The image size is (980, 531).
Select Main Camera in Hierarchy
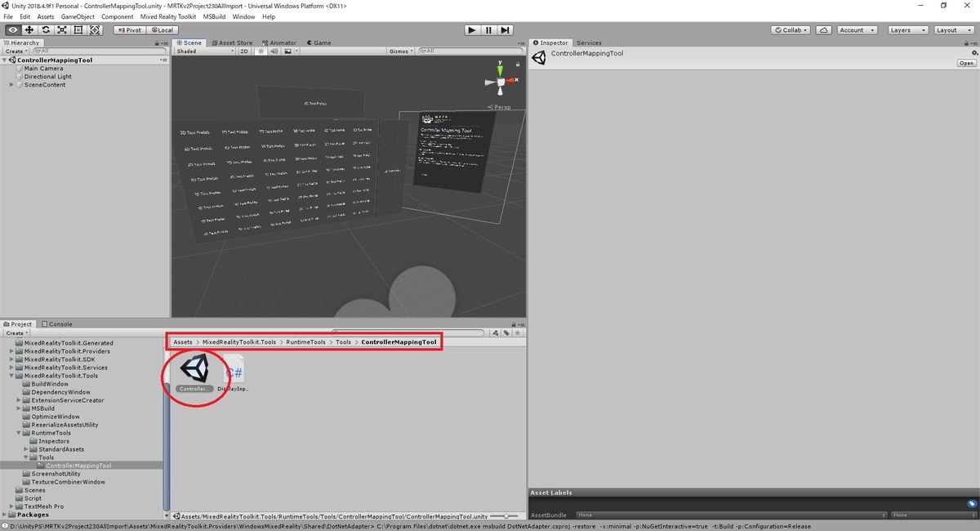click(43, 68)
